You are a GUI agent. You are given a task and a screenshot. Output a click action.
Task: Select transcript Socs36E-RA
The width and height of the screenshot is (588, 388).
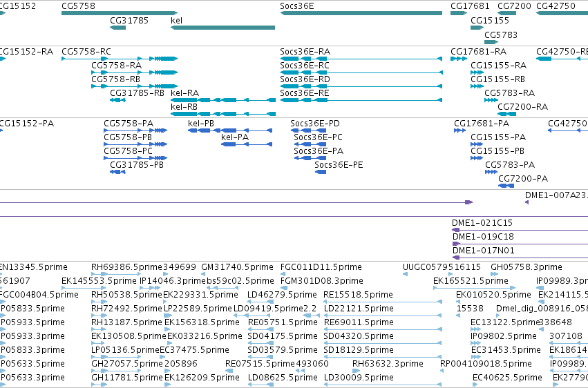(x=361, y=59)
